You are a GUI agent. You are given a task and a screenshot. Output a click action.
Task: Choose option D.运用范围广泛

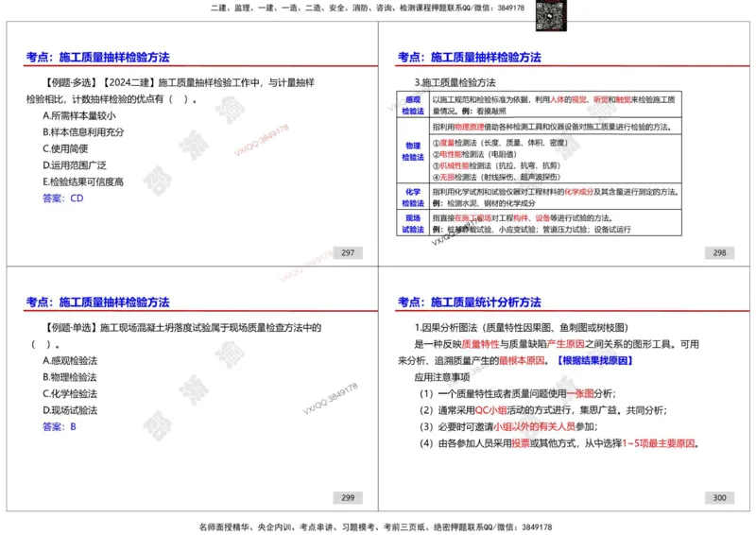click(75, 165)
